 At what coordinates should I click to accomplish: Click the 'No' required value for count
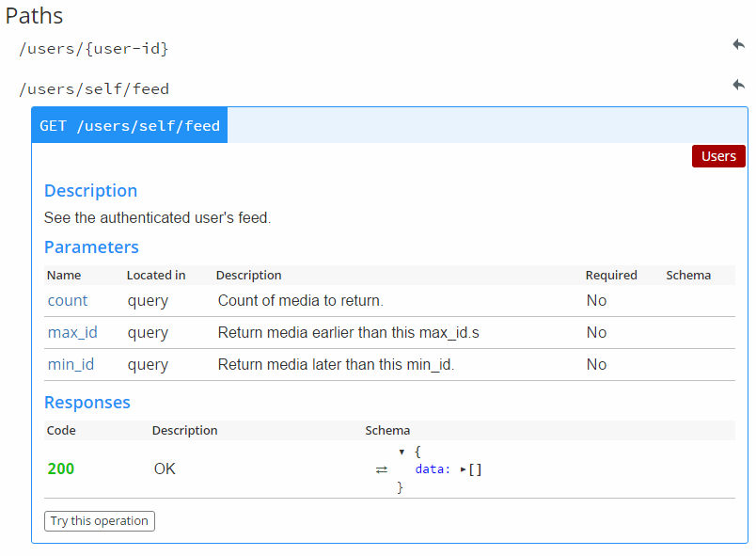[596, 300]
